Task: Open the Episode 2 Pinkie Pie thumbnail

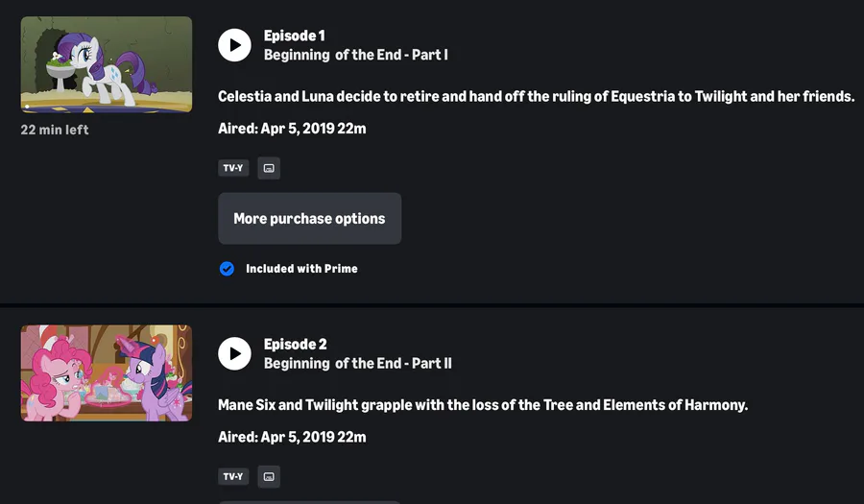Action: coord(107,372)
